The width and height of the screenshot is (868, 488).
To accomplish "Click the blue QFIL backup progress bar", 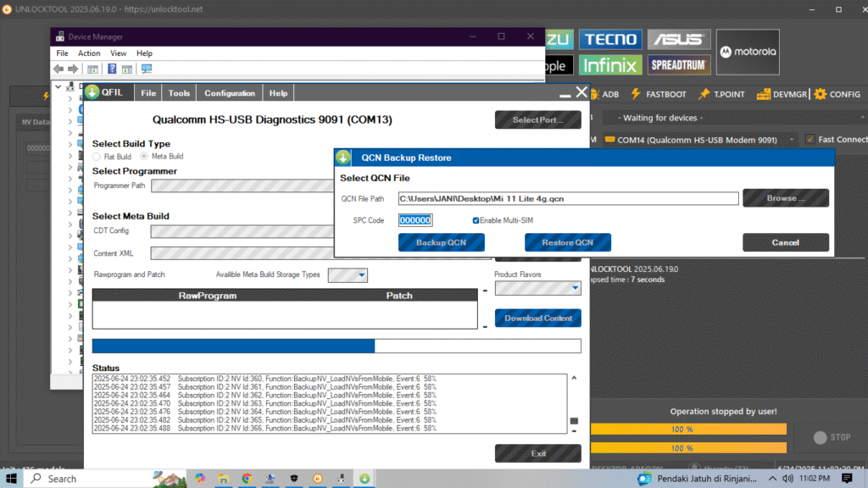I will click(x=337, y=346).
